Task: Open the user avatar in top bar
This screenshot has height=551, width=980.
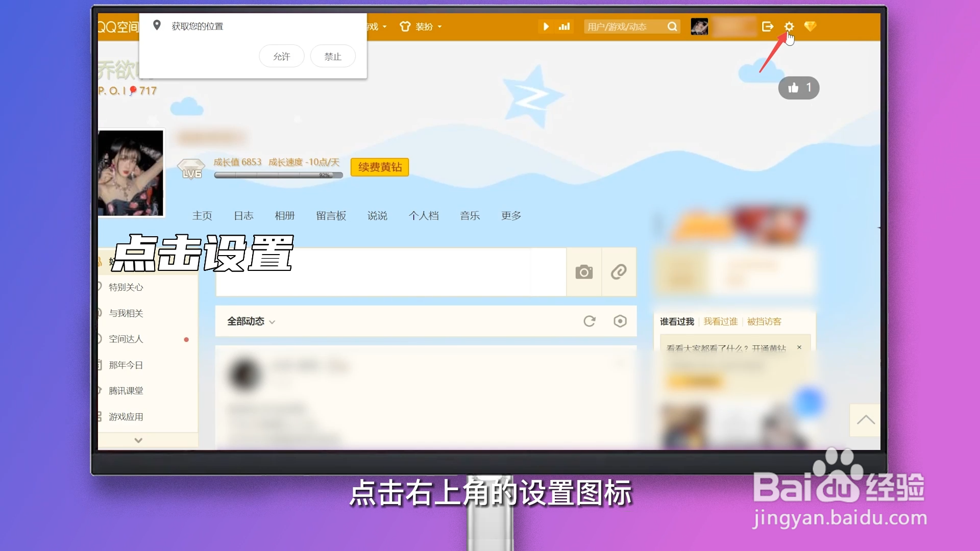Action: (x=699, y=27)
